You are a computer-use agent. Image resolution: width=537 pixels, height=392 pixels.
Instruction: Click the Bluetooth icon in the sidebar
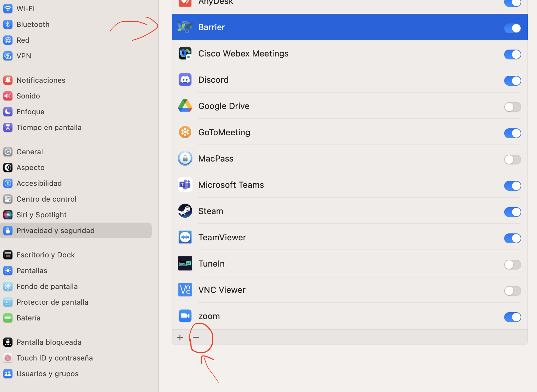click(8, 24)
